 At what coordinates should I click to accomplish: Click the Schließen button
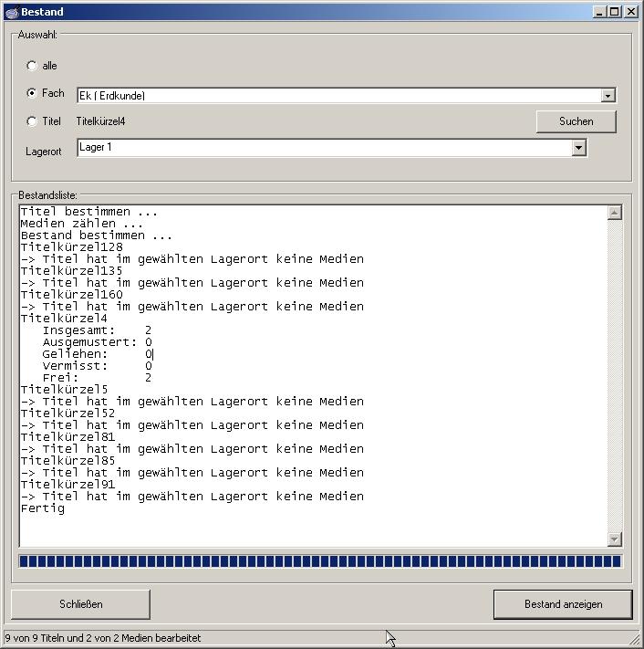click(x=80, y=604)
